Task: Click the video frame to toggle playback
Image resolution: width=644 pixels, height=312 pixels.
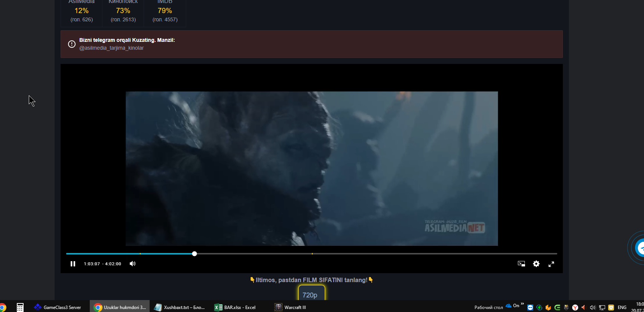Action: tap(312, 169)
